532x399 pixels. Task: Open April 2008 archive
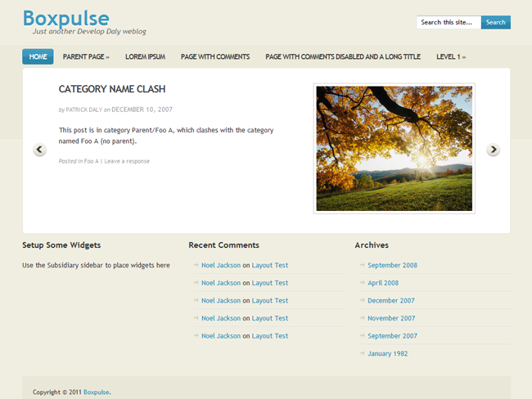(x=383, y=283)
